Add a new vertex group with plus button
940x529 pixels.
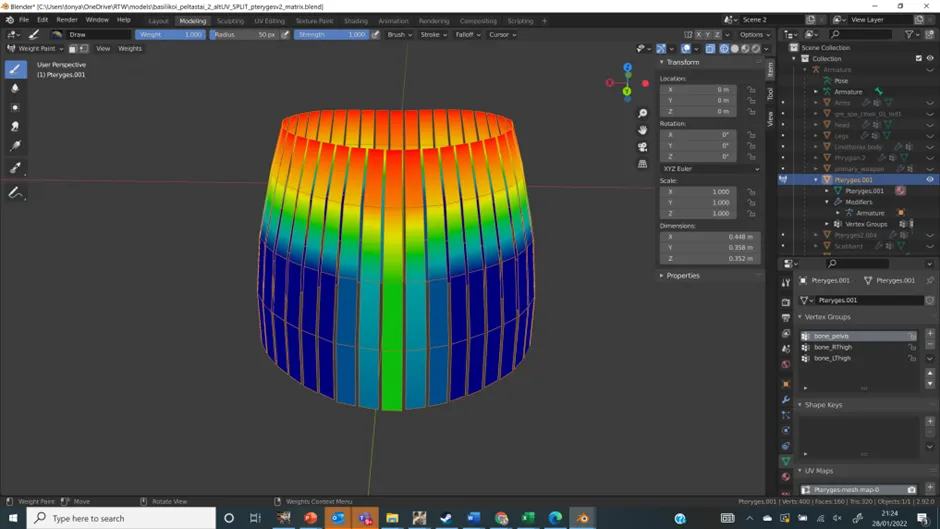[x=930, y=333]
